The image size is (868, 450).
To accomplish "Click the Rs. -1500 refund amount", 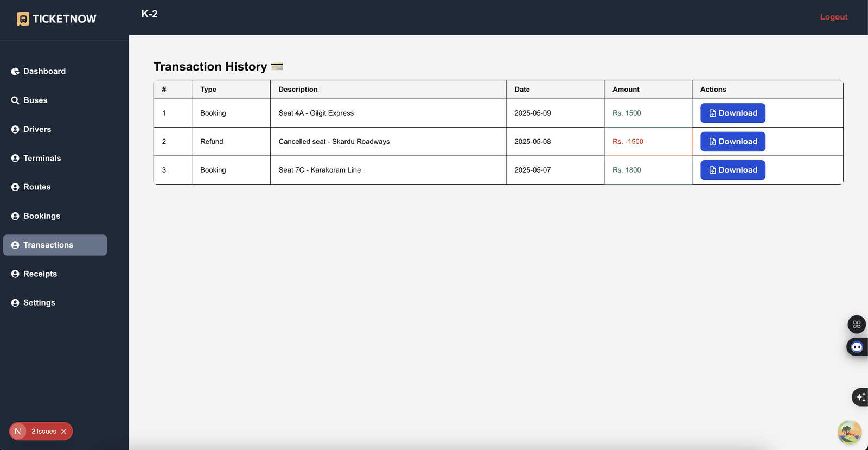I will [628, 142].
